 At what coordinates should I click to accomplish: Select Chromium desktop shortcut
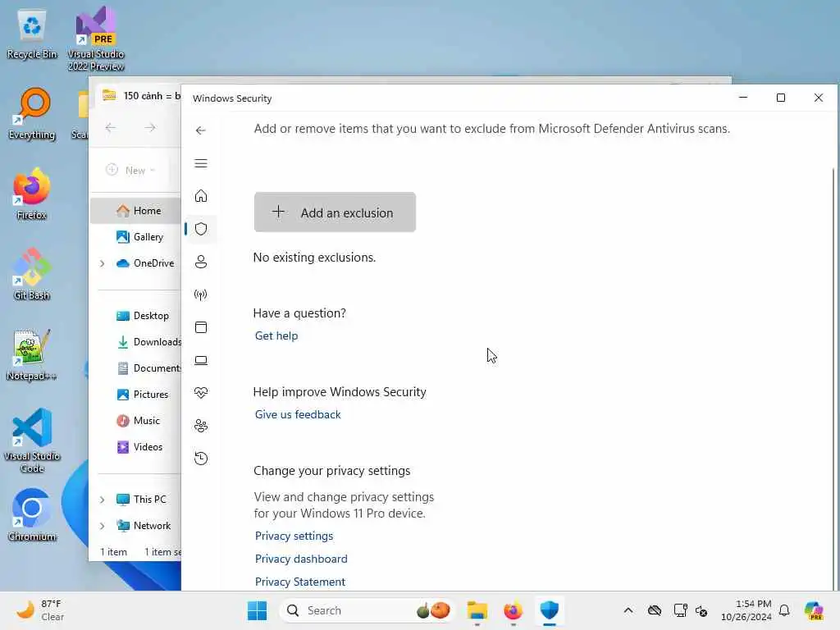point(32,515)
